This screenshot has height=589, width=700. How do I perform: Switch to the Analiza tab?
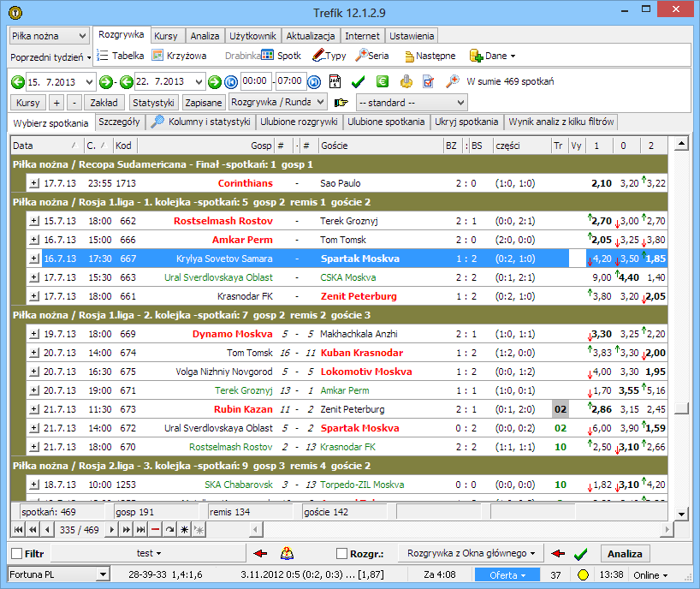pyautogui.click(x=205, y=36)
